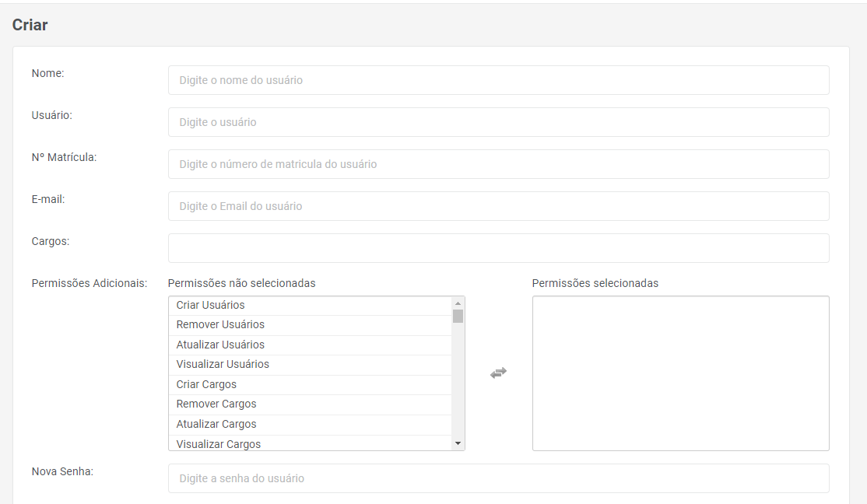Click the swap permissions arrows icon
Viewport: 867px width, 504px height.
coord(498,373)
